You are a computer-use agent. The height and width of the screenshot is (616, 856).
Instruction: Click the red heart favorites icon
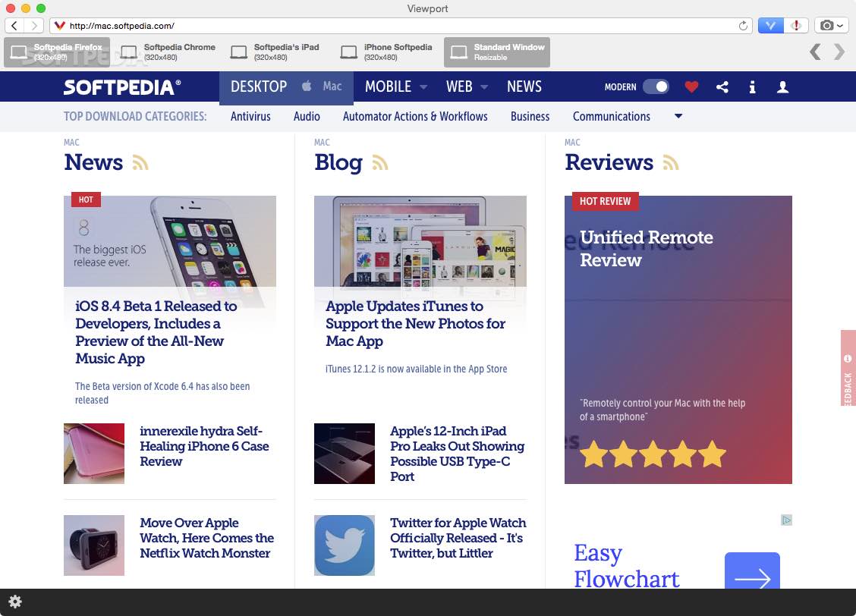[x=691, y=86]
